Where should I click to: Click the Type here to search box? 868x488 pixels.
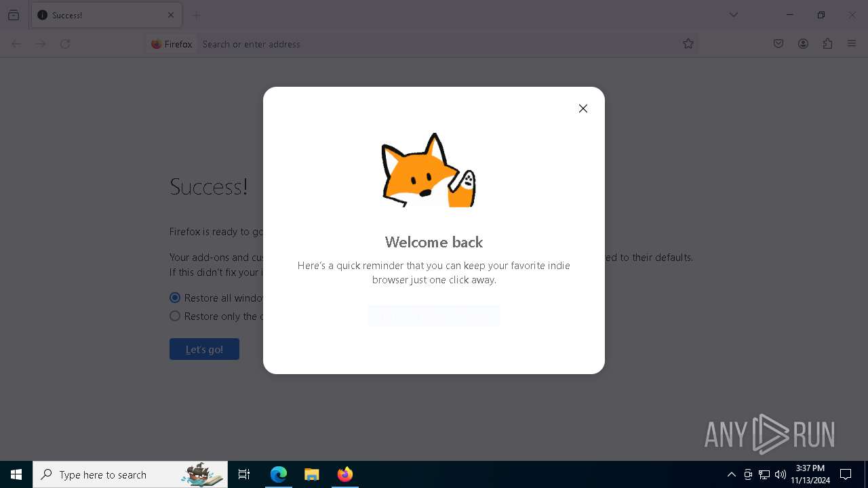130,474
